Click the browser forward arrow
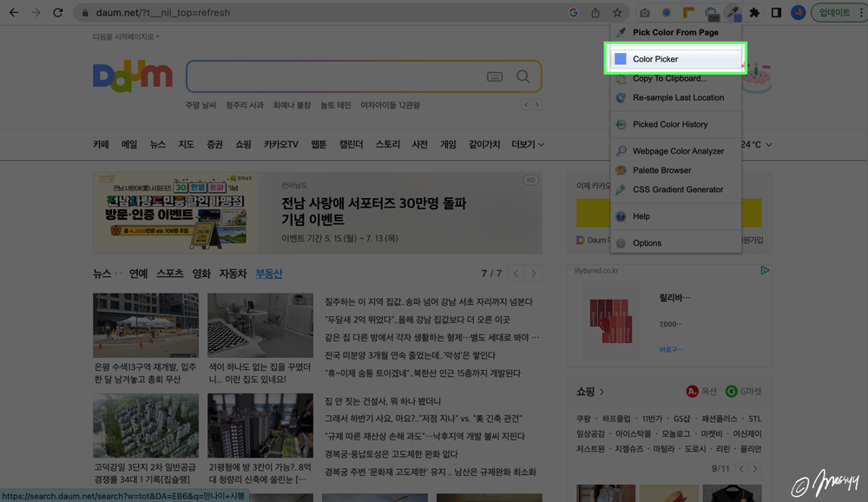 (36, 12)
